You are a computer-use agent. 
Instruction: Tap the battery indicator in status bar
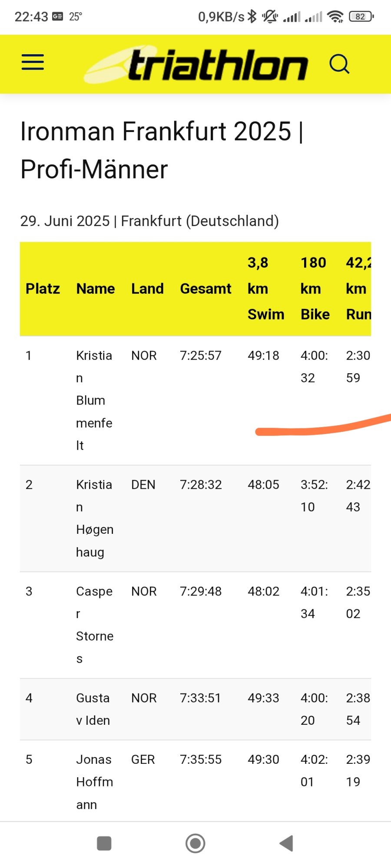(361, 16)
